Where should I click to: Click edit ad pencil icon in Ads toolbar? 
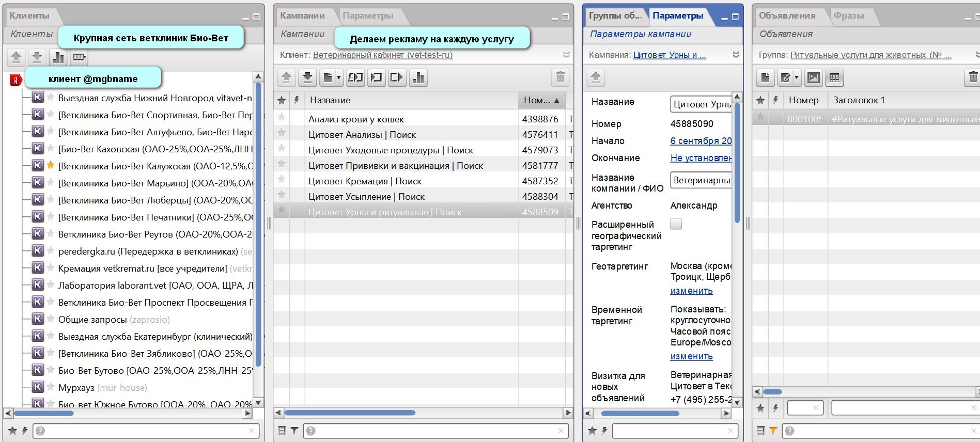(x=785, y=78)
